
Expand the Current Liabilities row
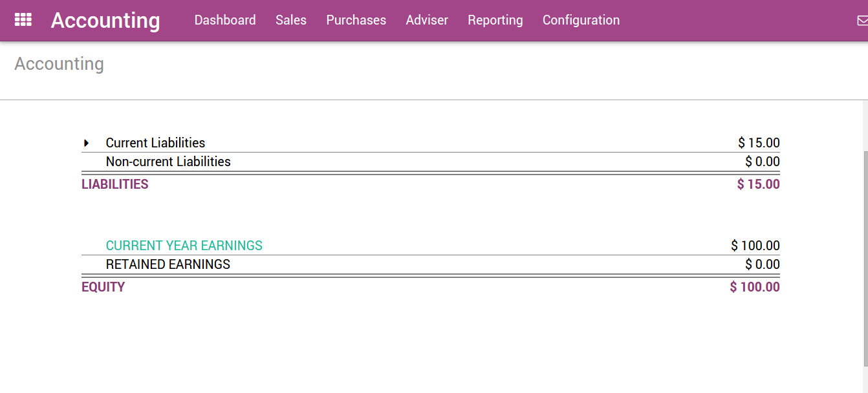87,142
